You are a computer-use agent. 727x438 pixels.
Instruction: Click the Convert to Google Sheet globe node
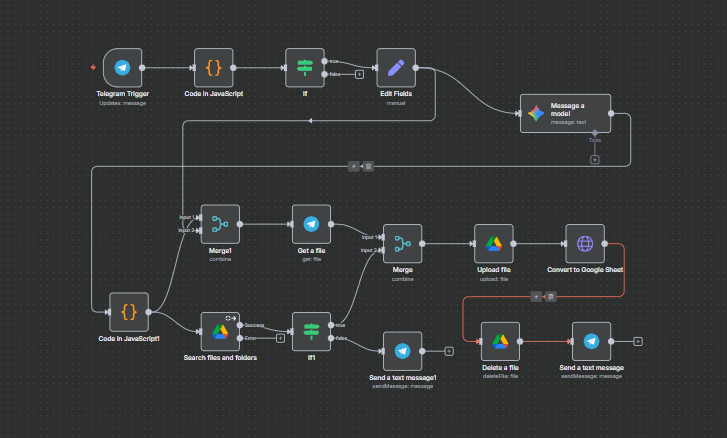[x=585, y=243]
